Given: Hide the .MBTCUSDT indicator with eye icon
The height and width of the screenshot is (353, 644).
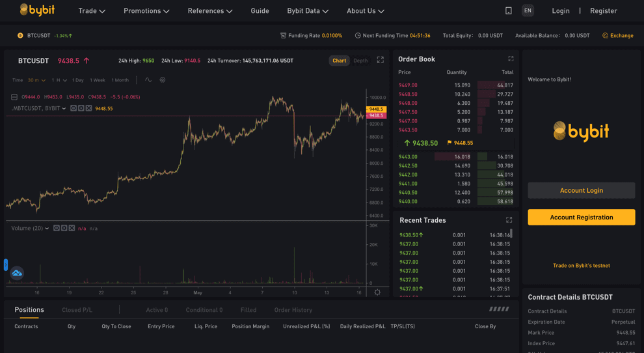Looking at the screenshot, I should tap(74, 108).
